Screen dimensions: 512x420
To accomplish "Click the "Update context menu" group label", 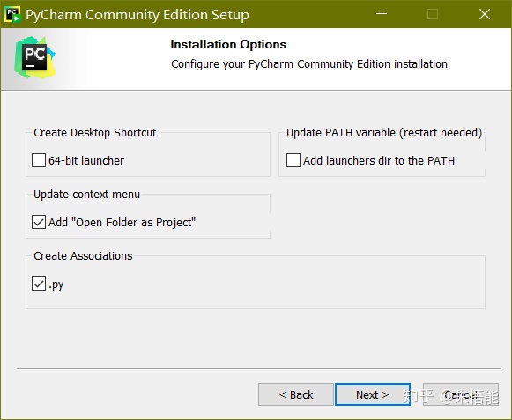I will click(87, 195).
